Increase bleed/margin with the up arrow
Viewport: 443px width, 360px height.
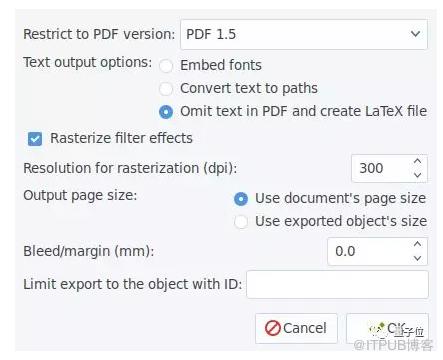point(417,244)
